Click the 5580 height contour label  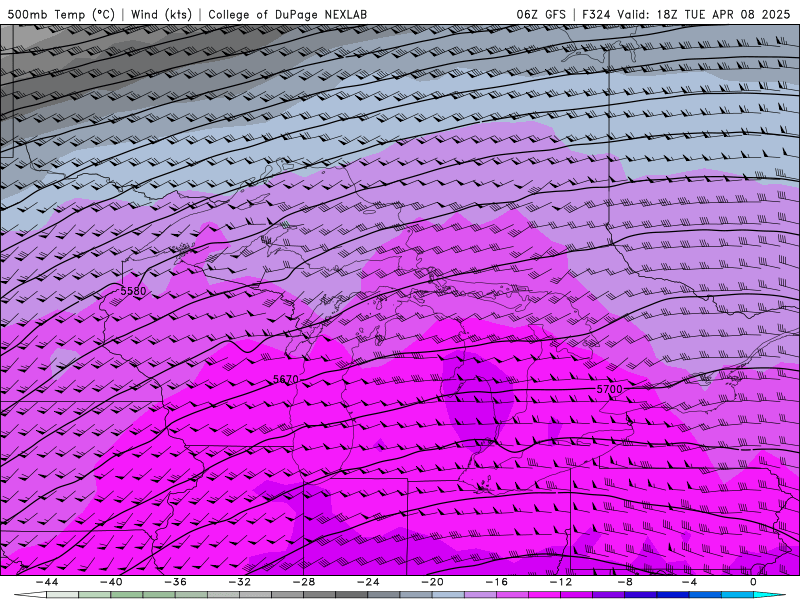click(133, 291)
